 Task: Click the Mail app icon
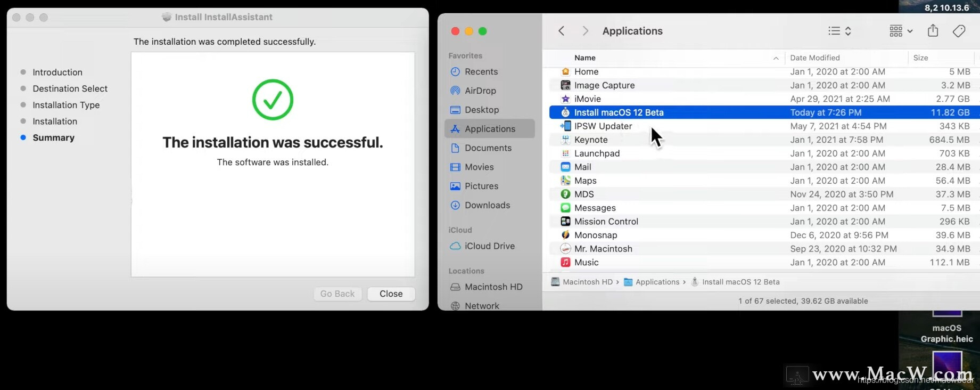565,167
